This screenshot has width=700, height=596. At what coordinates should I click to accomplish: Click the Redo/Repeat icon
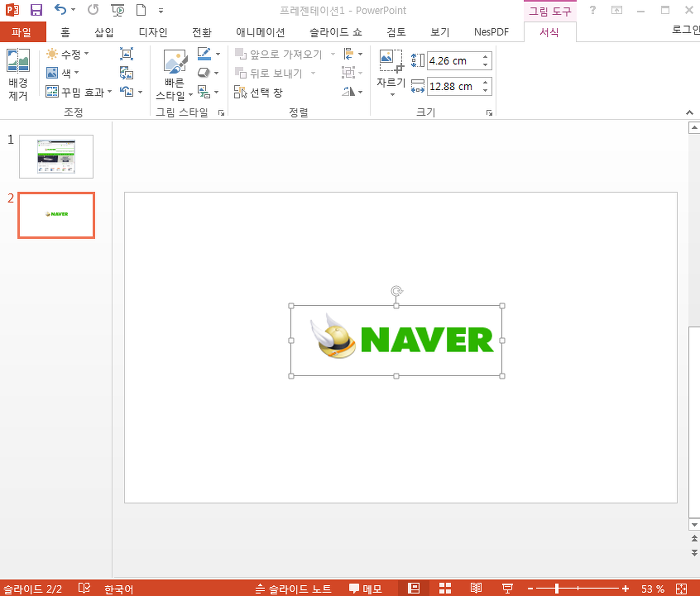pyautogui.click(x=93, y=9)
